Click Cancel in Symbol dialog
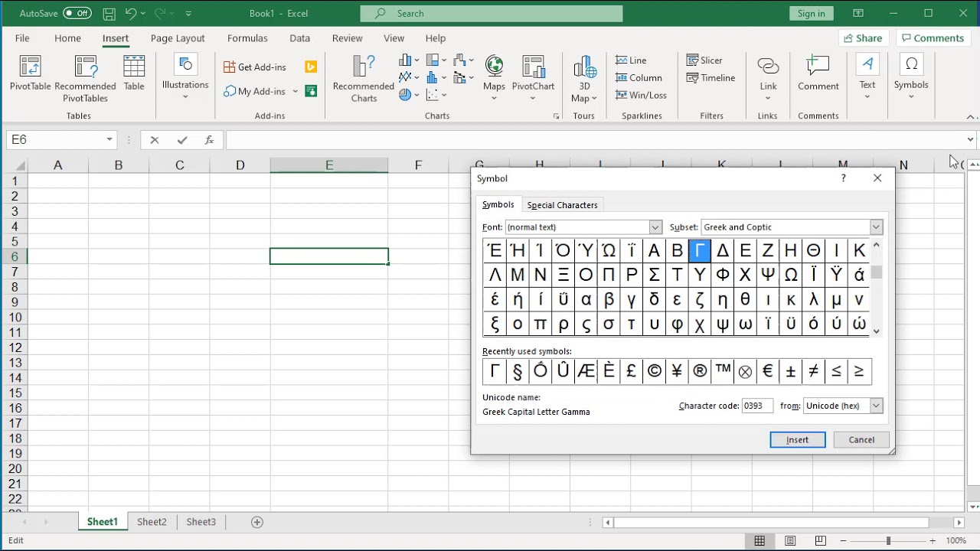 [861, 440]
